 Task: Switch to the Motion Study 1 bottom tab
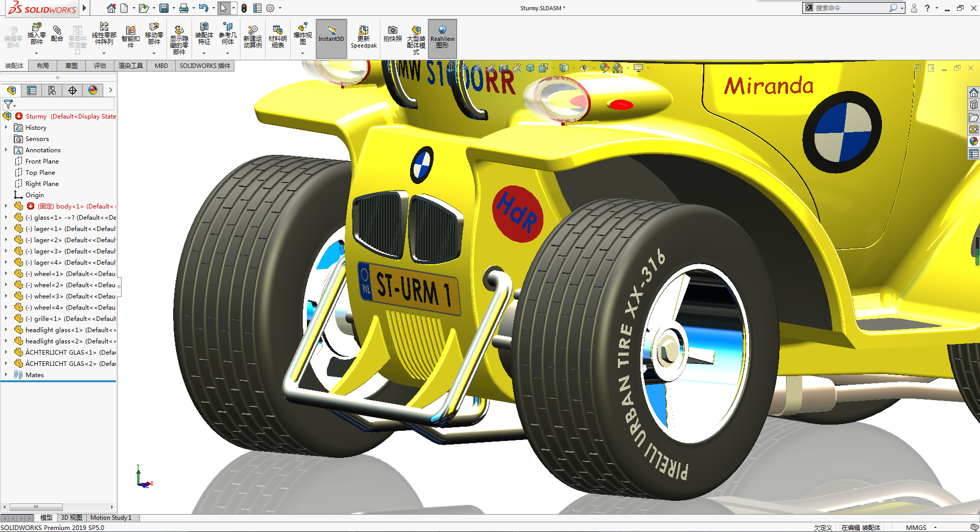coord(111,518)
